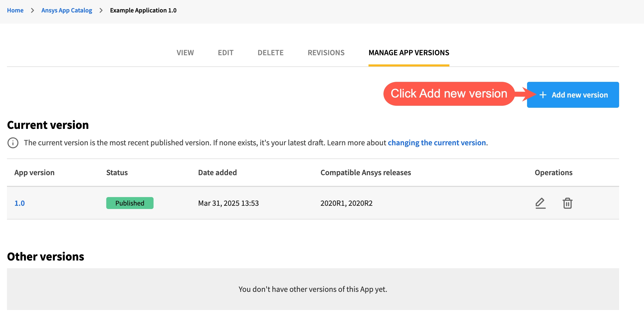Click the info circle icon under Current version
Viewport: 644px width, 314px height.
13,143
